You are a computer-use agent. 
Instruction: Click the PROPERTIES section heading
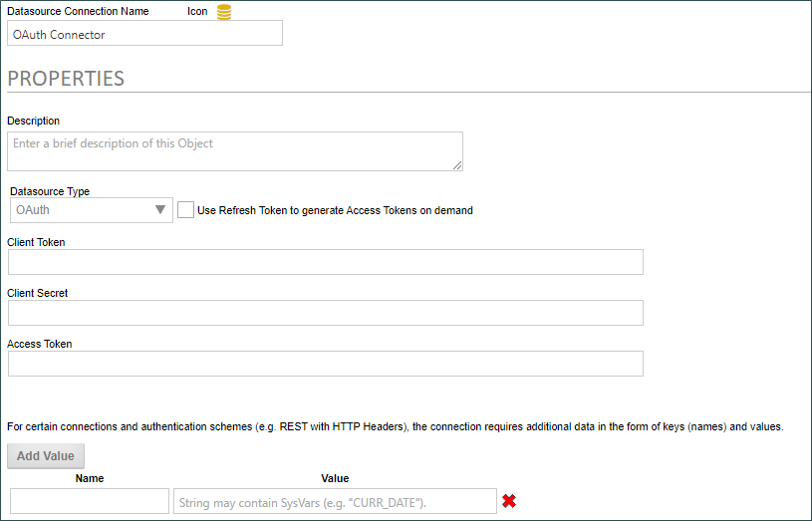[x=66, y=79]
